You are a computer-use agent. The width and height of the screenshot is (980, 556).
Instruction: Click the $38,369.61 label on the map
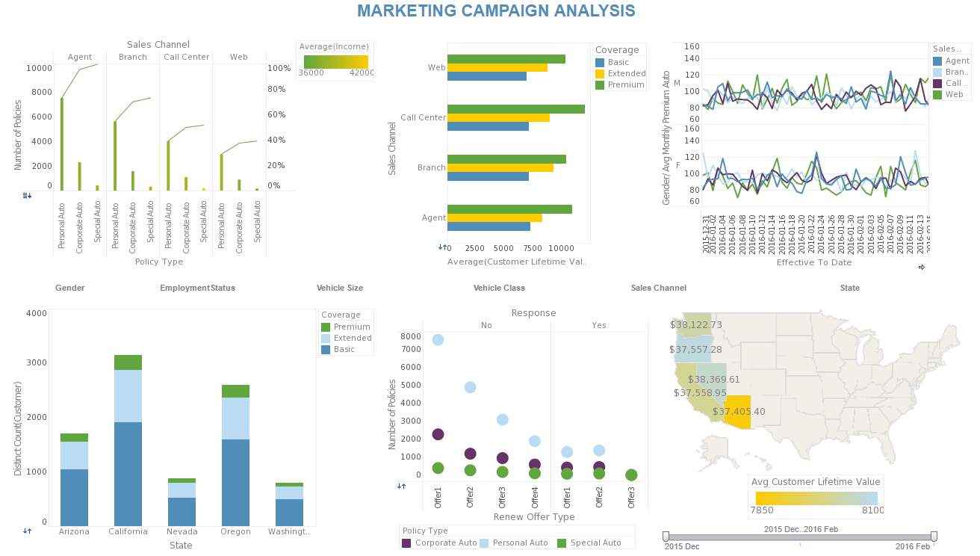coord(713,380)
